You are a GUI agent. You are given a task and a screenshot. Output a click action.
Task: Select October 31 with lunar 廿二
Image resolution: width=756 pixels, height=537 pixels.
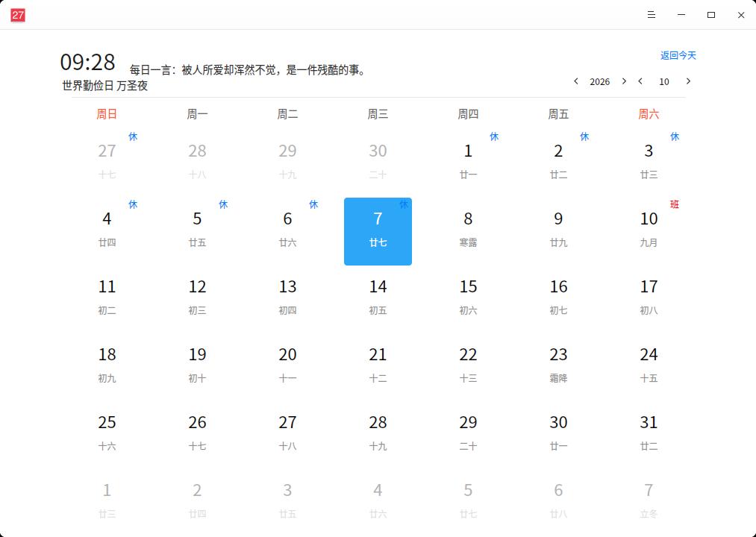click(x=649, y=436)
